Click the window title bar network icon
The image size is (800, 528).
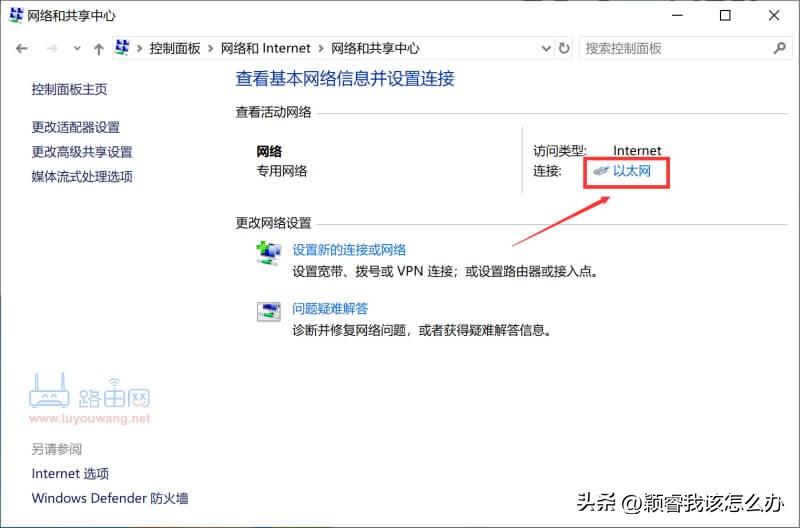[x=16, y=15]
